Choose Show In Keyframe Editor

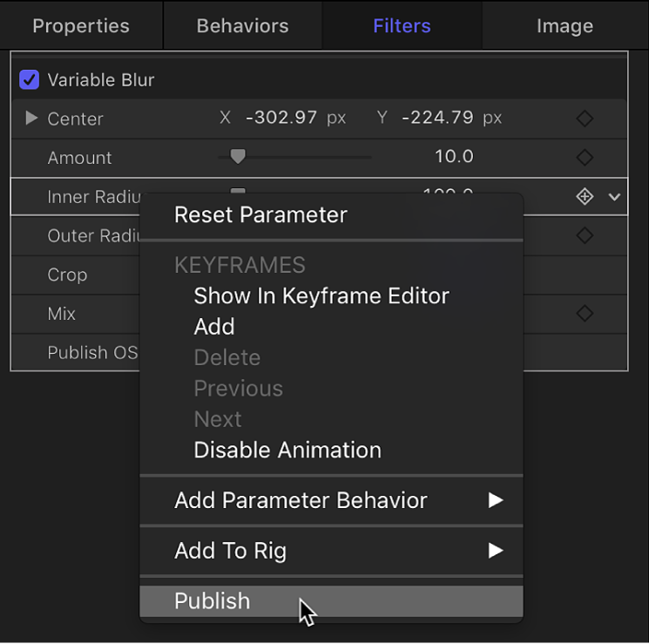[x=321, y=296]
